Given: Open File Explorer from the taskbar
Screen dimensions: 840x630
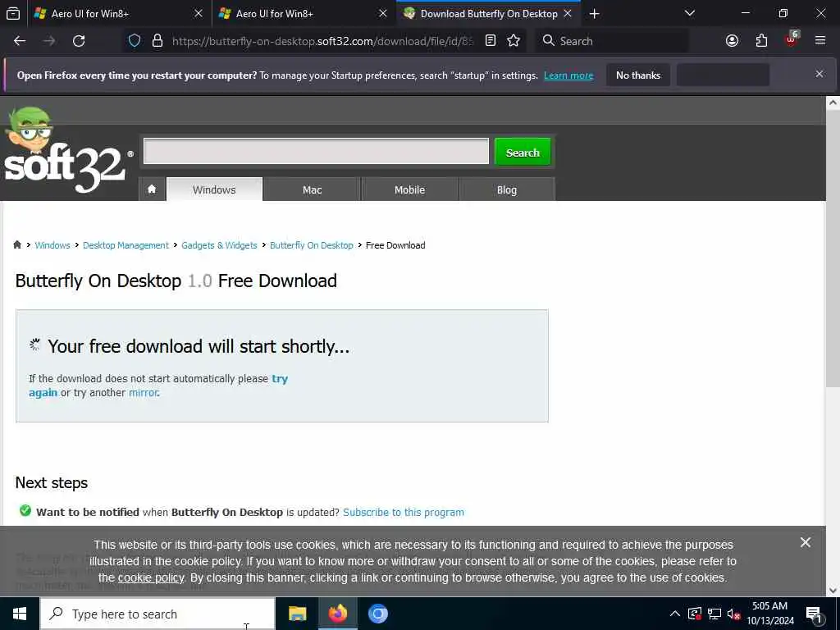Looking at the screenshot, I should click(x=297, y=614).
